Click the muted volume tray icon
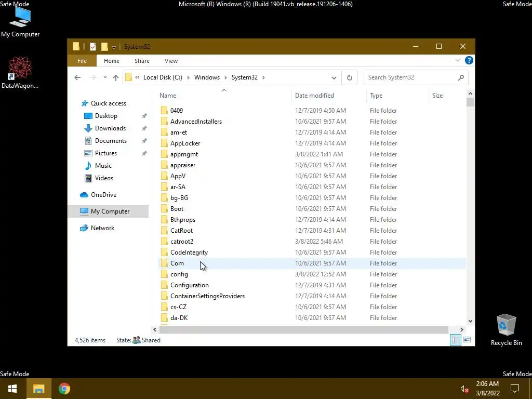Viewport: 532px width, 399px height. pyautogui.click(x=464, y=389)
